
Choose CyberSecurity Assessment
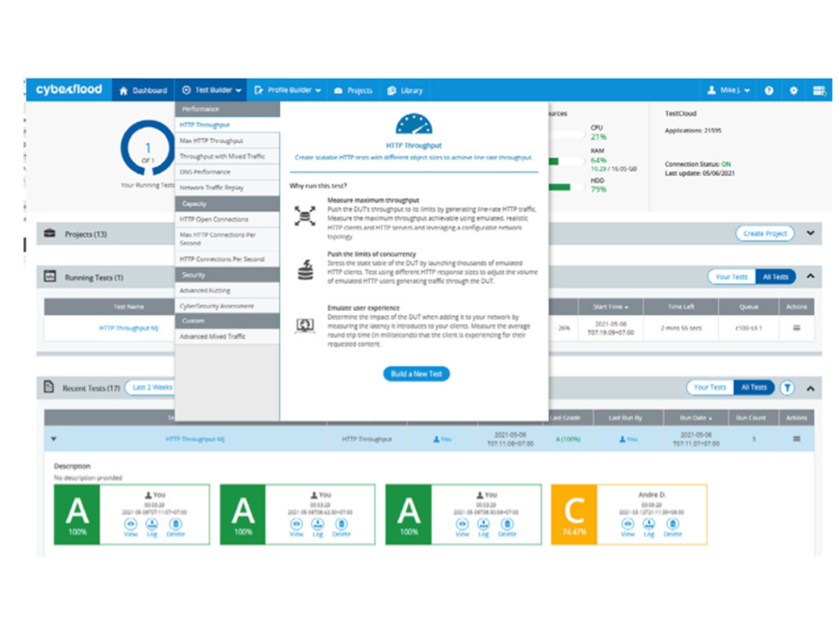coord(227,306)
